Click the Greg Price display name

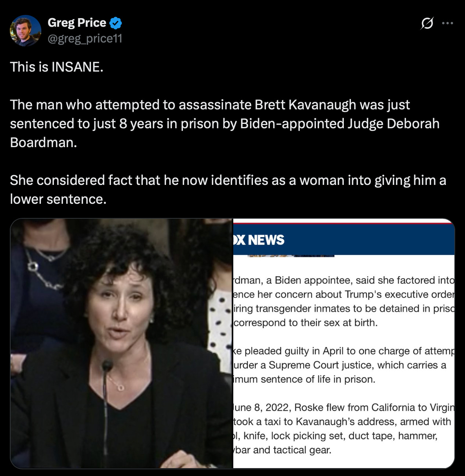77,23
